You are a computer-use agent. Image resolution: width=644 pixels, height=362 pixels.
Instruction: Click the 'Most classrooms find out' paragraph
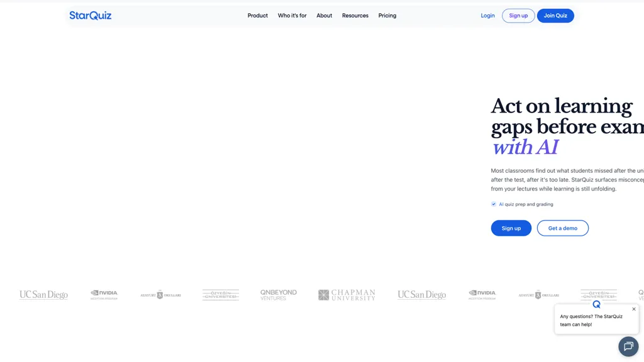567,180
